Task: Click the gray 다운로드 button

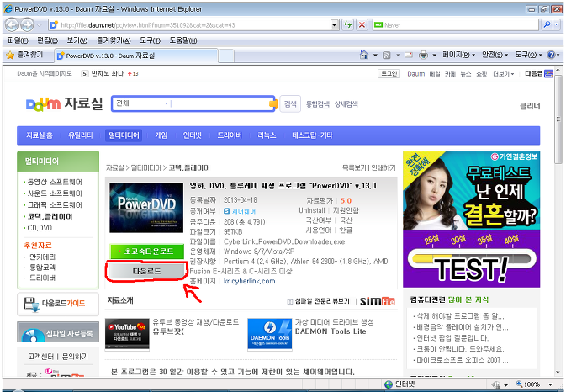Action: pos(147,271)
